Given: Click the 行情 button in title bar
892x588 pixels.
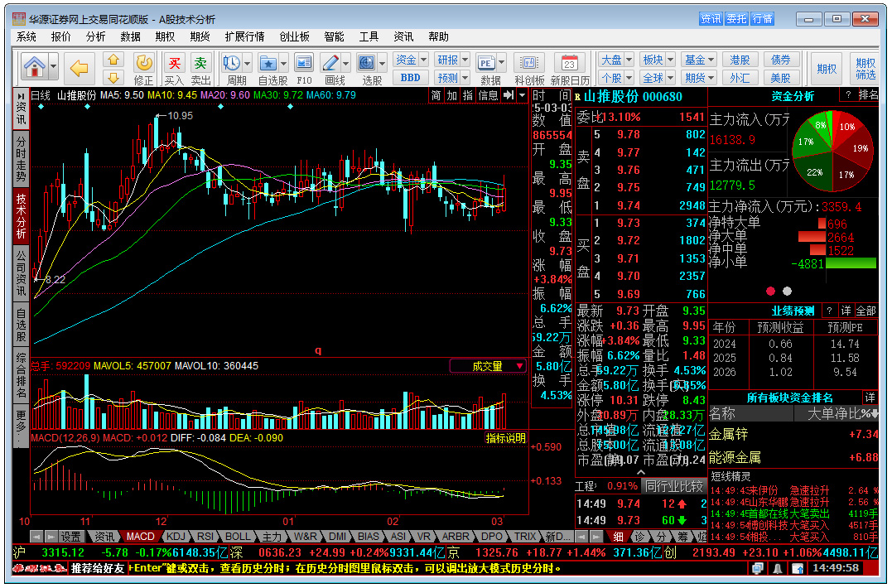Looking at the screenshot, I should [762, 19].
